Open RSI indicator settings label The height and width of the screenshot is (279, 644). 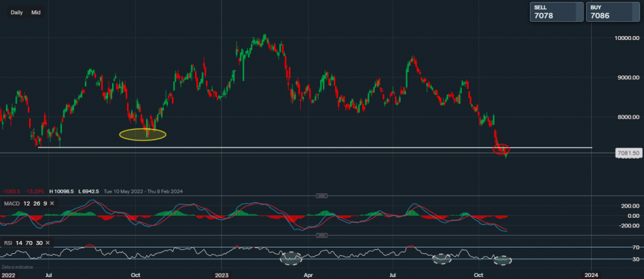coord(9,242)
